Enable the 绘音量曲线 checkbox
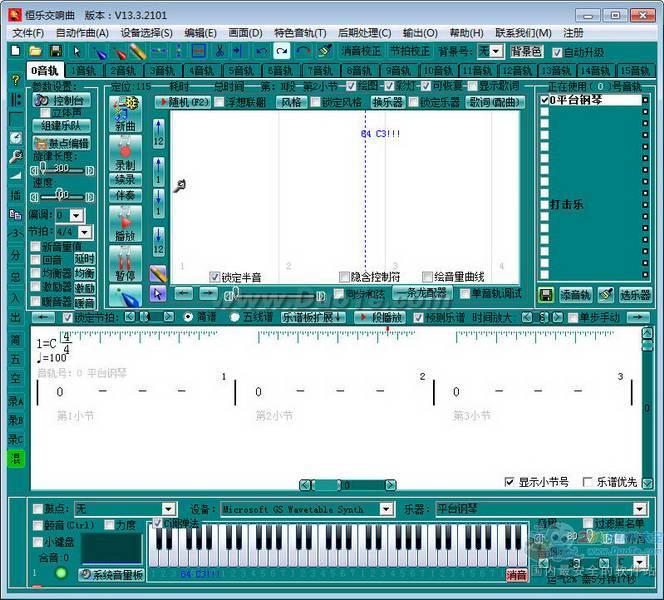This screenshot has height=600, width=664. [x=427, y=277]
